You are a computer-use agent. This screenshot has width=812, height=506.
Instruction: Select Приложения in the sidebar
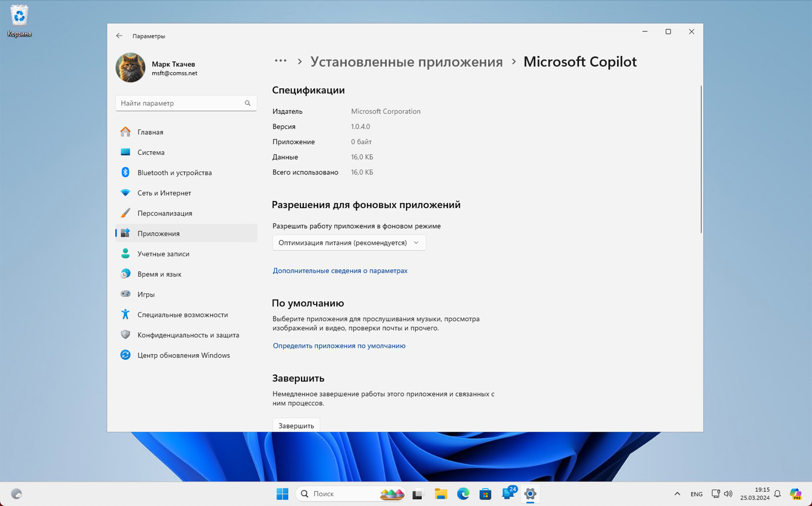click(x=186, y=233)
